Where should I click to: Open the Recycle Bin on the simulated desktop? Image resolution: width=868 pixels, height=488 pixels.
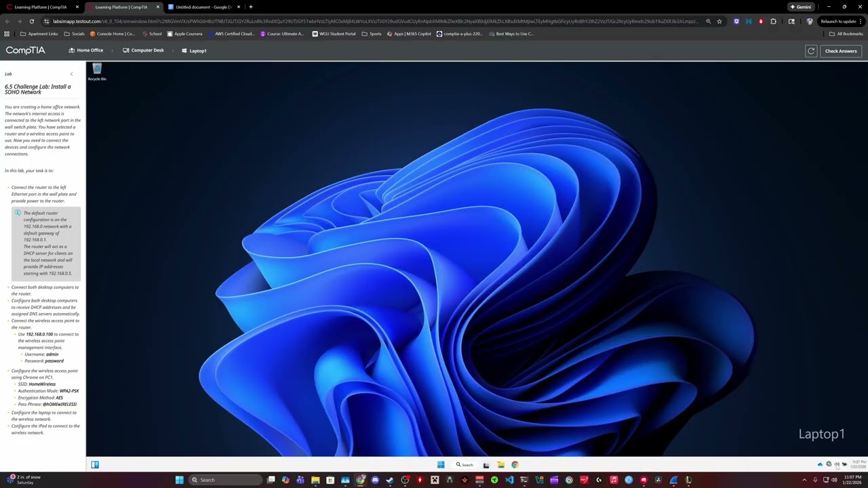pos(97,71)
